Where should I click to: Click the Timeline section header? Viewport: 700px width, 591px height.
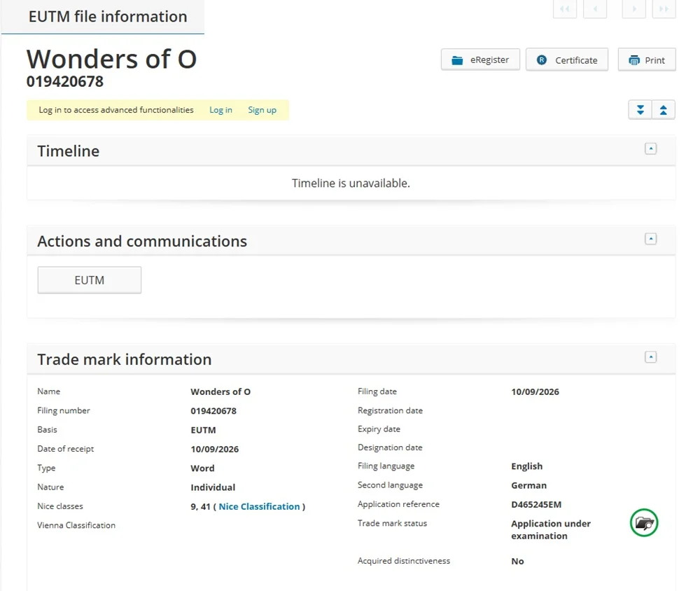(x=351, y=151)
